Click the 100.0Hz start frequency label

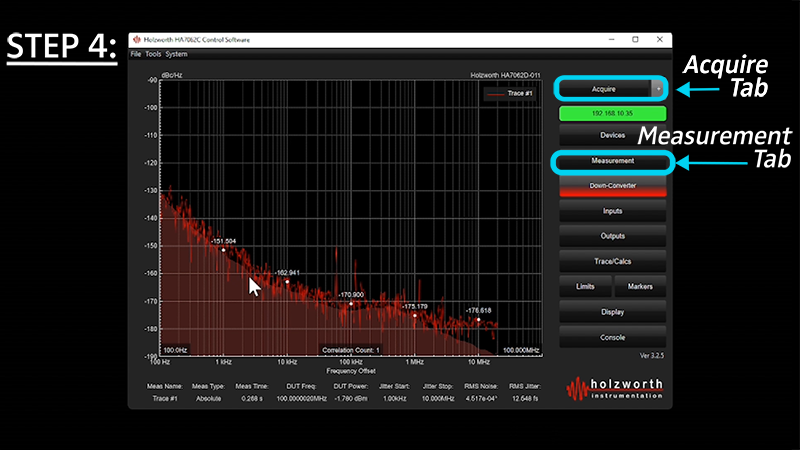[175, 350]
